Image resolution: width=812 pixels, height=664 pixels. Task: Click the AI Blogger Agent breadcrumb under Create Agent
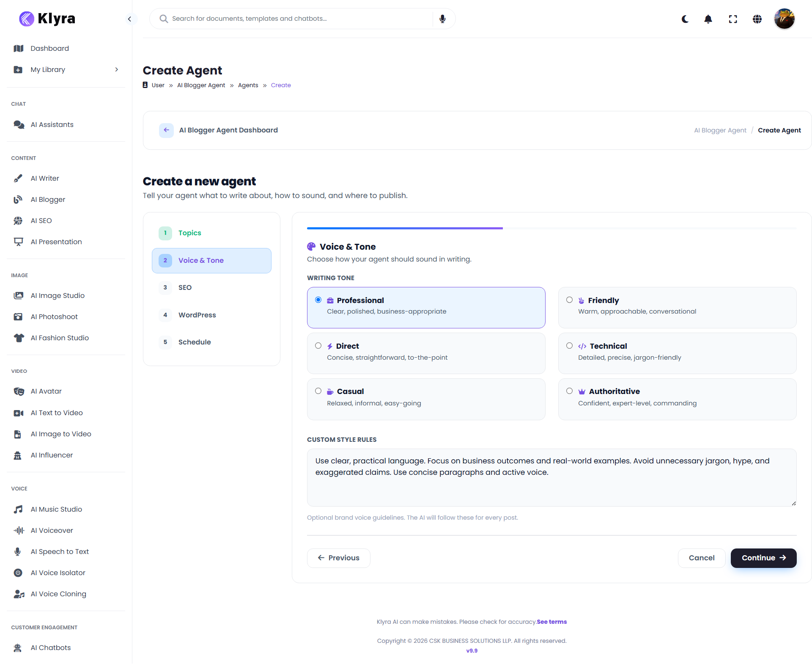[x=201, y=85]
